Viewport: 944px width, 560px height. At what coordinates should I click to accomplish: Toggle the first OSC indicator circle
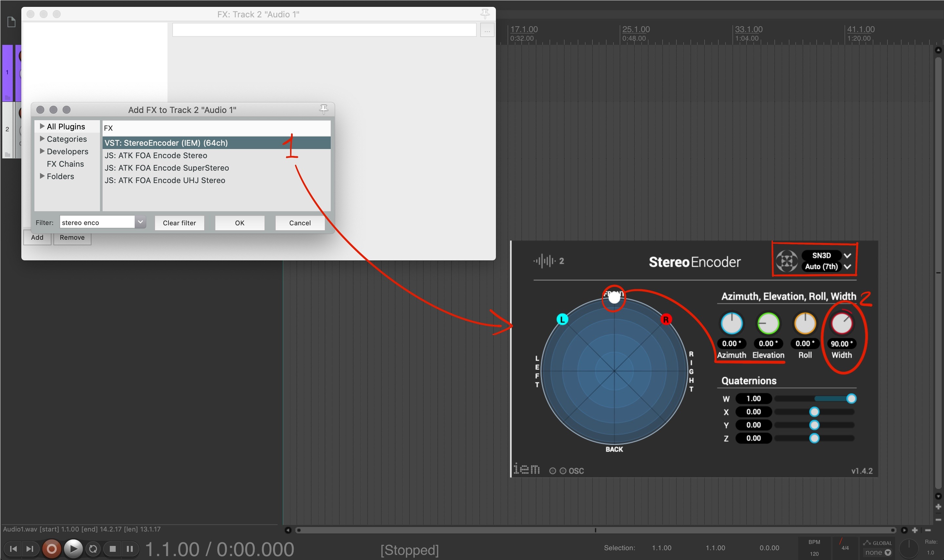click(x=553, y=471)
